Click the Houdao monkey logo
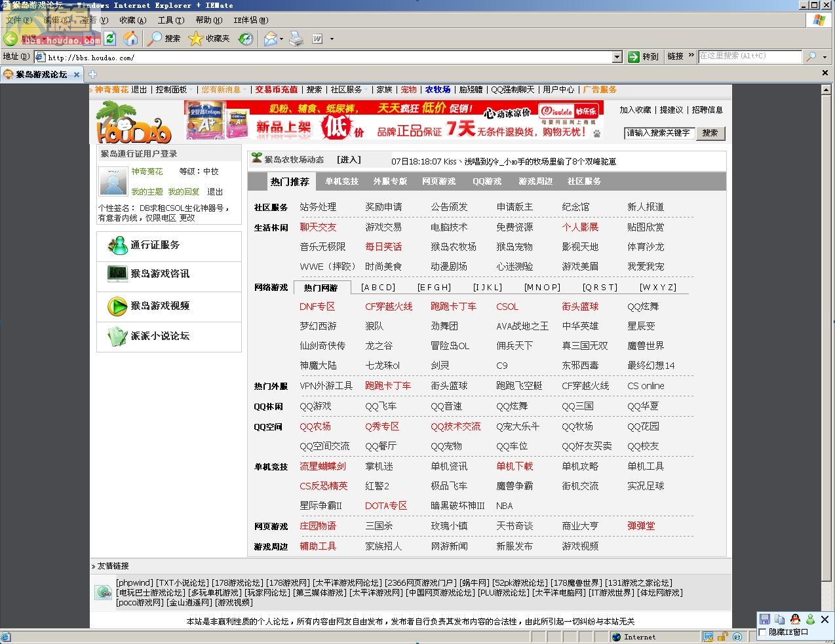This screenshot has height=644, width=835. tap(134, 122)
